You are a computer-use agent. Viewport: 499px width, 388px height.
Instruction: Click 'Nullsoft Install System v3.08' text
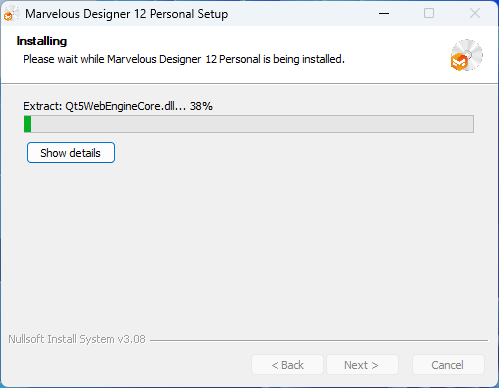click(x=77, y=339)
